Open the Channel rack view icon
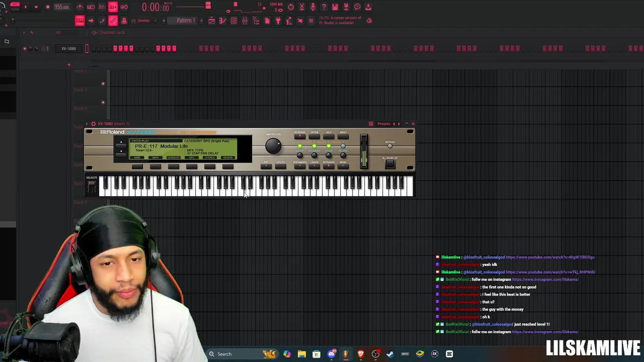 click(233, 21)
